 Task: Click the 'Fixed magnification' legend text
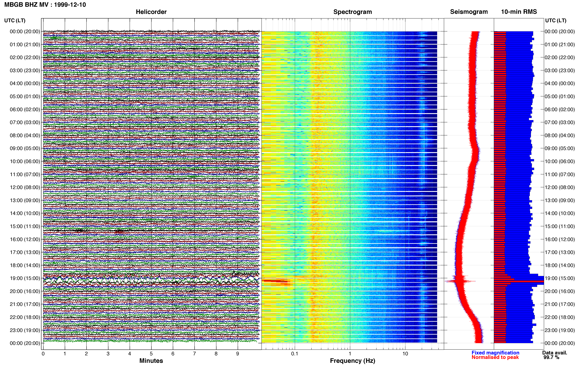point(495,353)
